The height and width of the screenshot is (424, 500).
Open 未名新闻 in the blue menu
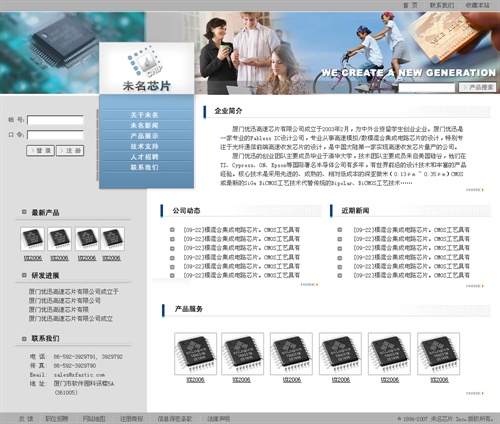tap(144, 125)
